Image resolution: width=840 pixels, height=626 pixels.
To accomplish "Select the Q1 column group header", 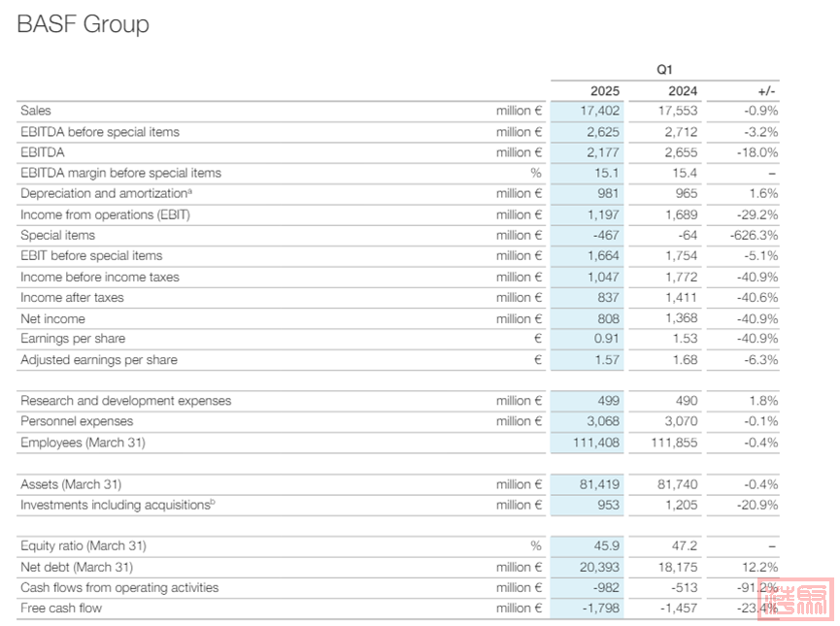I will pyautogui.click(x=664, y=70).
